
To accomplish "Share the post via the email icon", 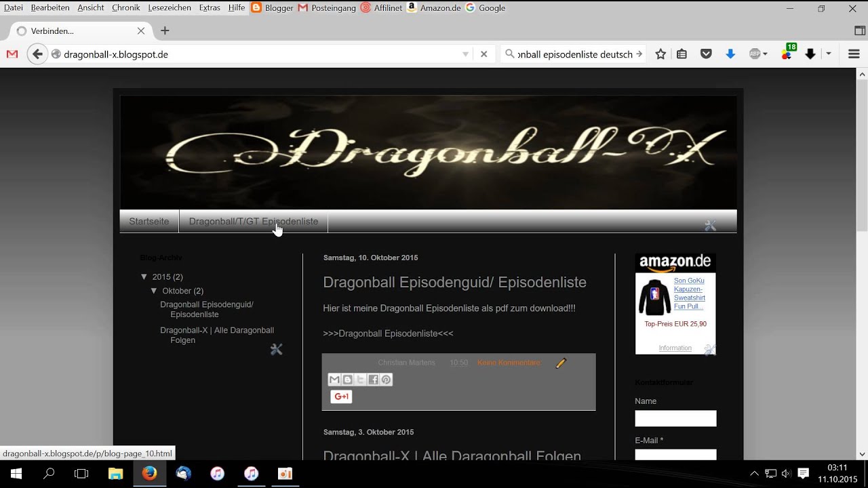I will click(334, 380).
